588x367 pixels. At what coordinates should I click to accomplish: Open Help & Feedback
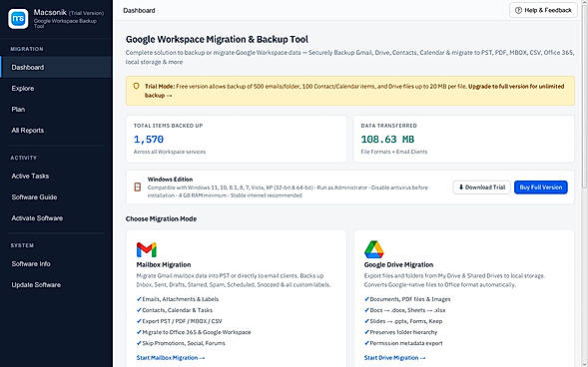[x=543, y=10]
